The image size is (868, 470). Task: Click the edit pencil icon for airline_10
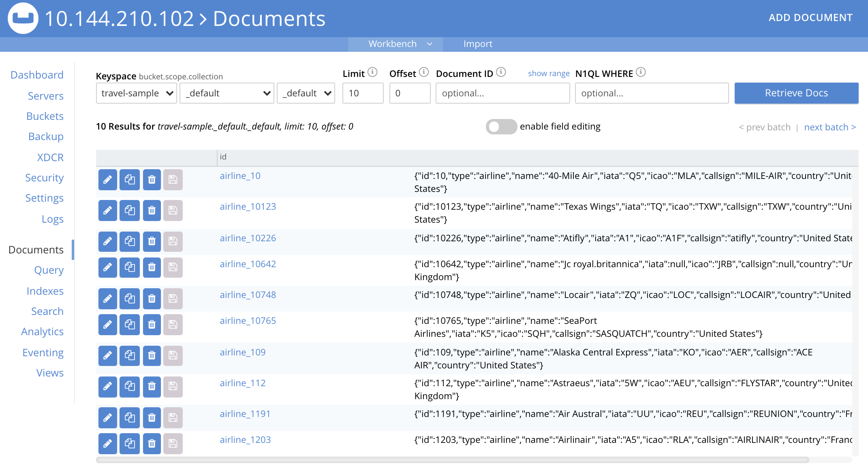[107, 179]
